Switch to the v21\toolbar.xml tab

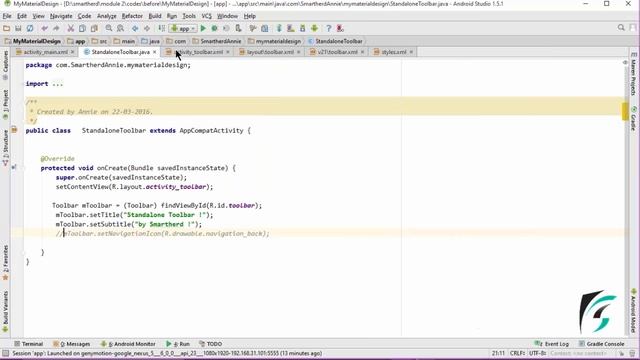point(338,52)
